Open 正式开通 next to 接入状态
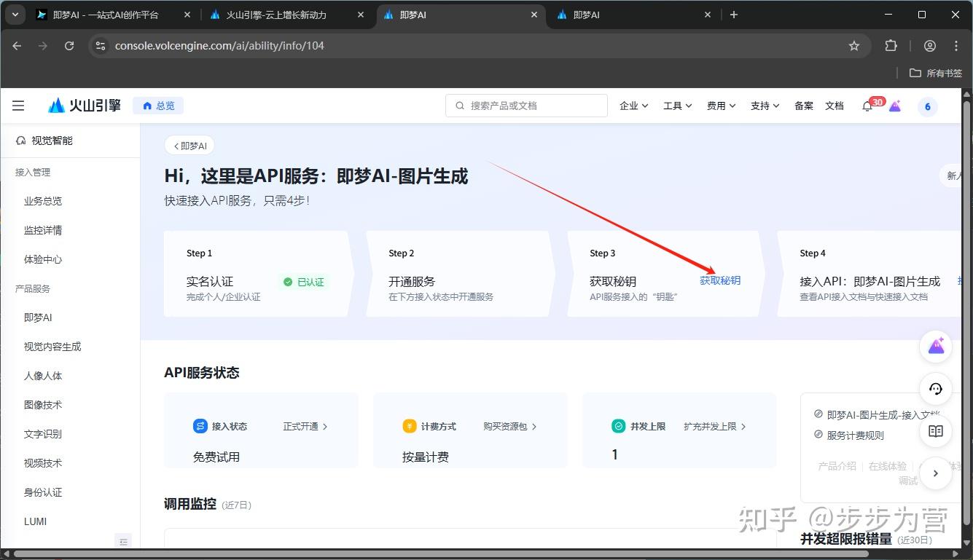Viewport: 973px width, 560px height. click(305, 427)
